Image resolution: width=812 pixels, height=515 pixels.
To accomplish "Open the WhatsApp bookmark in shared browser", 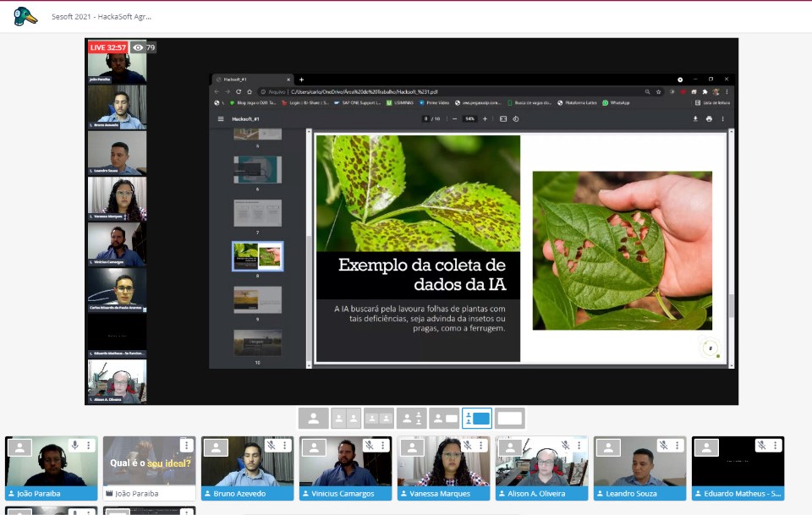I will [616, 103].
